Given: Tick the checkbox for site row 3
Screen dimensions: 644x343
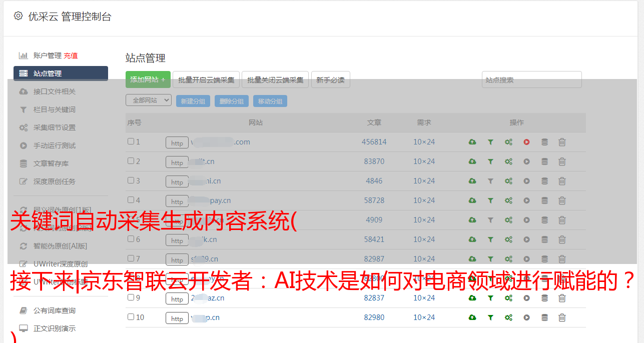Looking at the screenshot, I should pos(131,180).
